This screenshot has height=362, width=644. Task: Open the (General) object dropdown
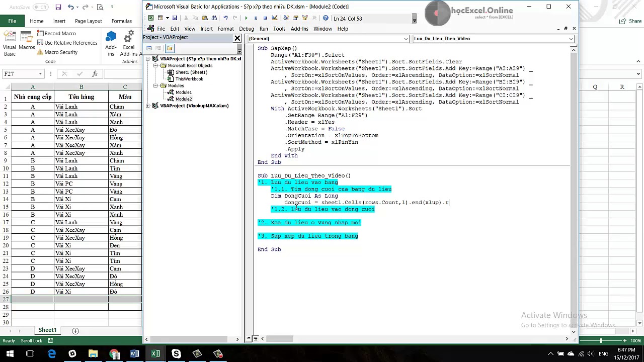(406, 39)
